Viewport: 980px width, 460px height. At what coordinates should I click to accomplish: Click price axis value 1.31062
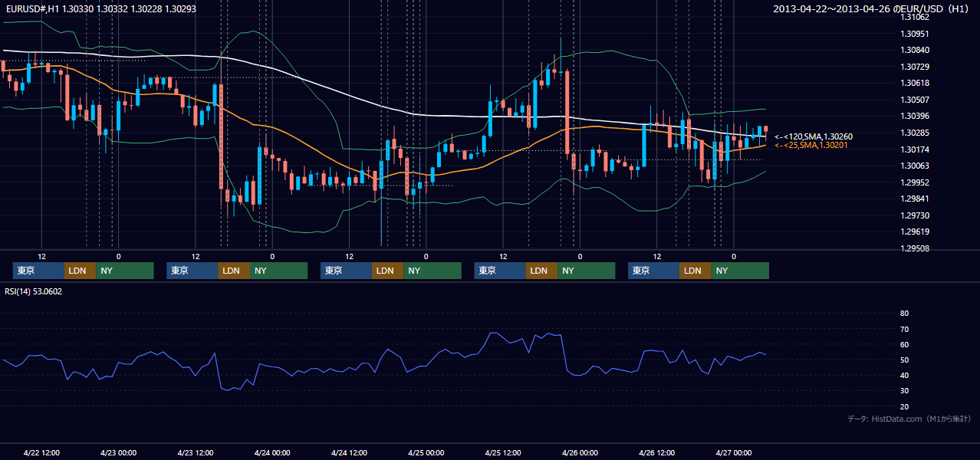[x=915, y=17]
